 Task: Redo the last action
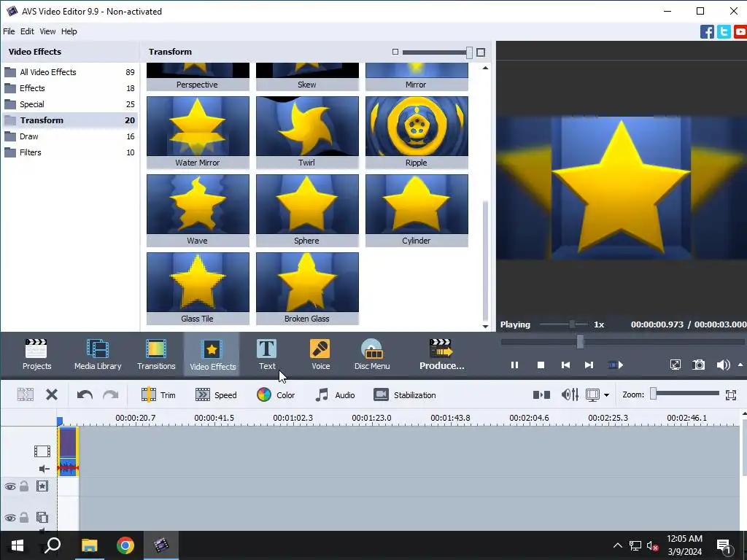pyautogui.click(x=111, y=394)
